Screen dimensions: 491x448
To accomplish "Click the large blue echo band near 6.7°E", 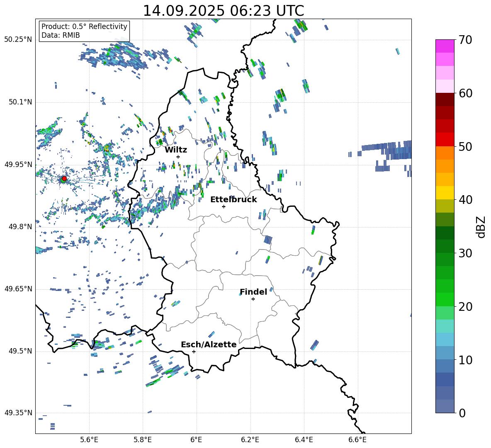I will tap(387, 150).
